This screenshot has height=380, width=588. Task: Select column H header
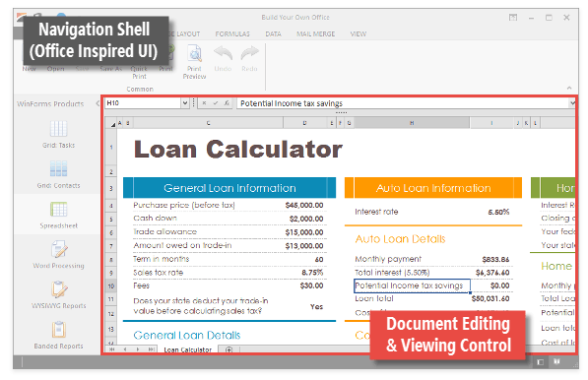(x=412, y=123)
